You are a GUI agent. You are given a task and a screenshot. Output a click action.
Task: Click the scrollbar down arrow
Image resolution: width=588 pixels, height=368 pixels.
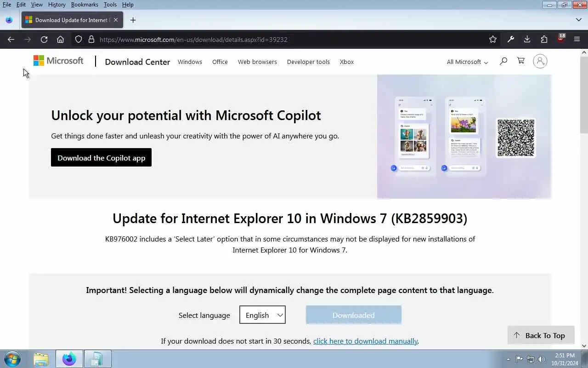(584, 345)
